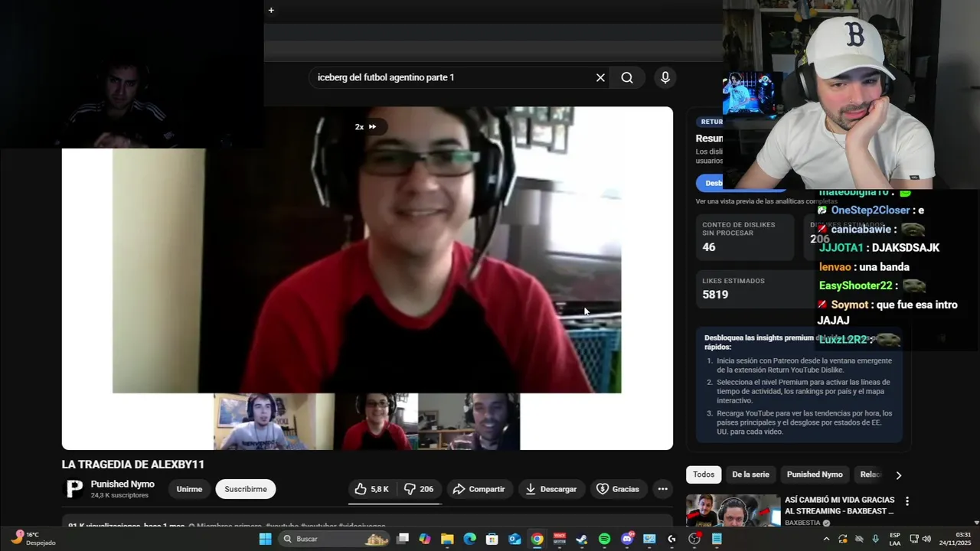Open the Notepad app in the taskbar
The image size is (980, 551).
coord(717,539)
